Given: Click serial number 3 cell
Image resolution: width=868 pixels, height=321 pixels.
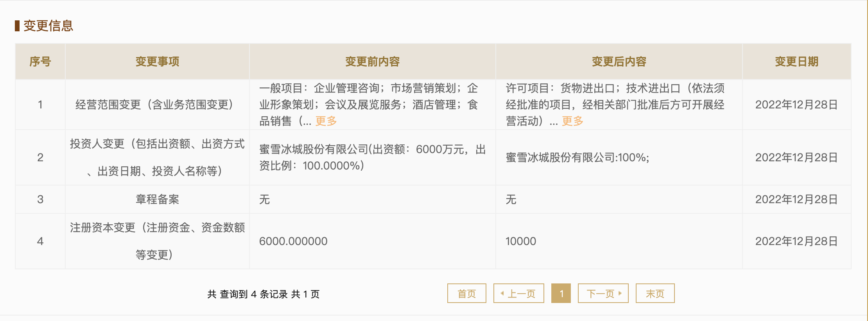Looking at the screenshot, I should click(x=40, y=199).
